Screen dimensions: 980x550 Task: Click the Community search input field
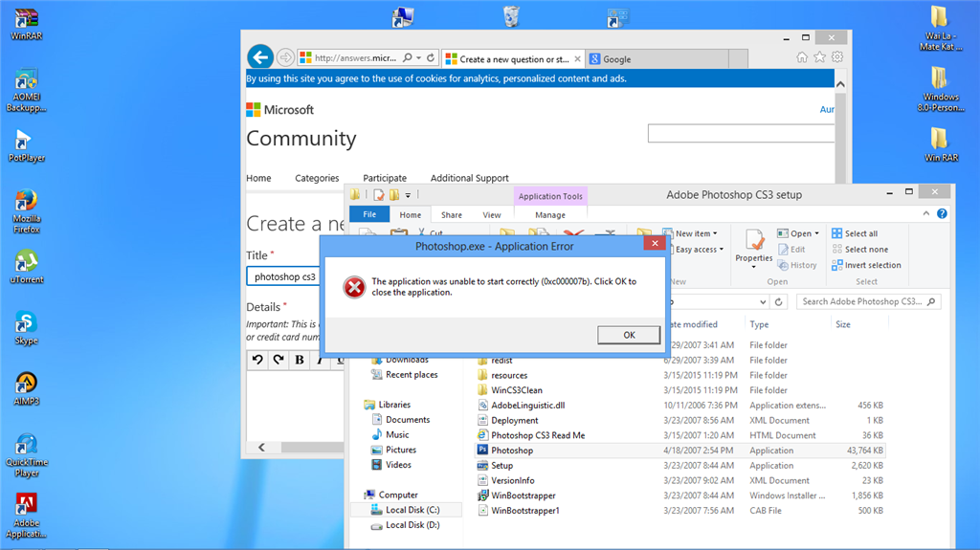[x=741, y=133]
